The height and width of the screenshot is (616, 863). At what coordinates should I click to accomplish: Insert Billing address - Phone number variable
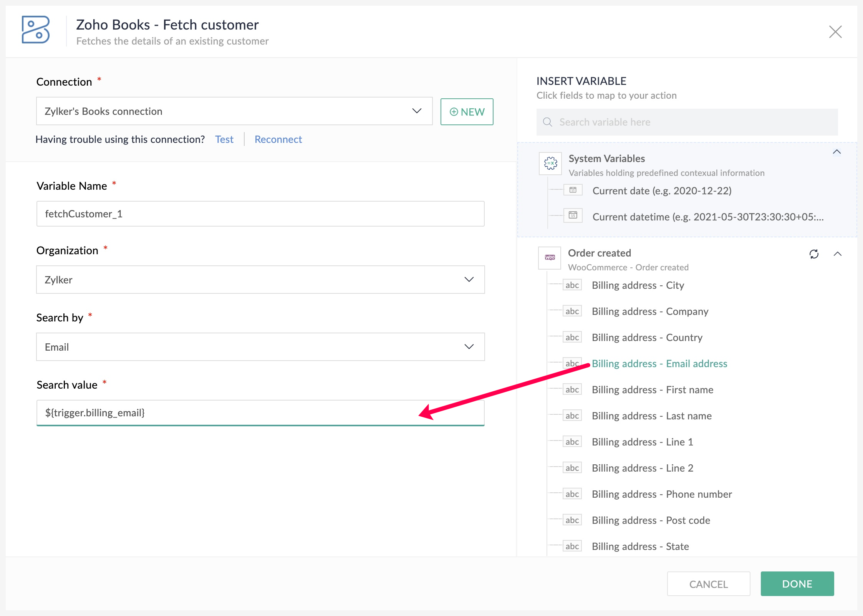[x=661, y=494]
